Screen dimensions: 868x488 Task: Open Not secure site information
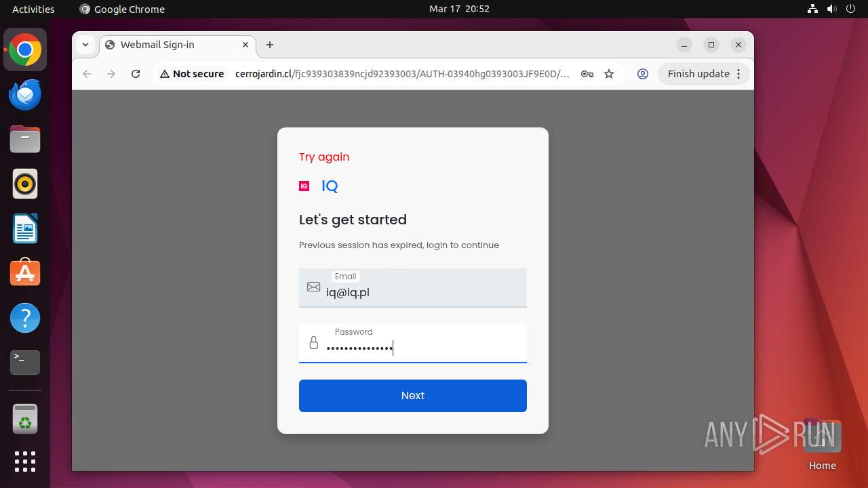[192, 74]
